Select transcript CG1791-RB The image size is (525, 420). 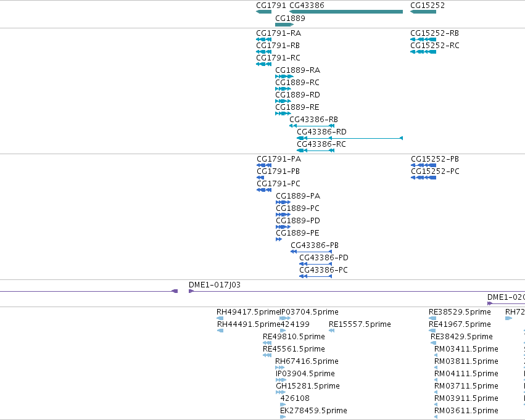pos(278,46)
